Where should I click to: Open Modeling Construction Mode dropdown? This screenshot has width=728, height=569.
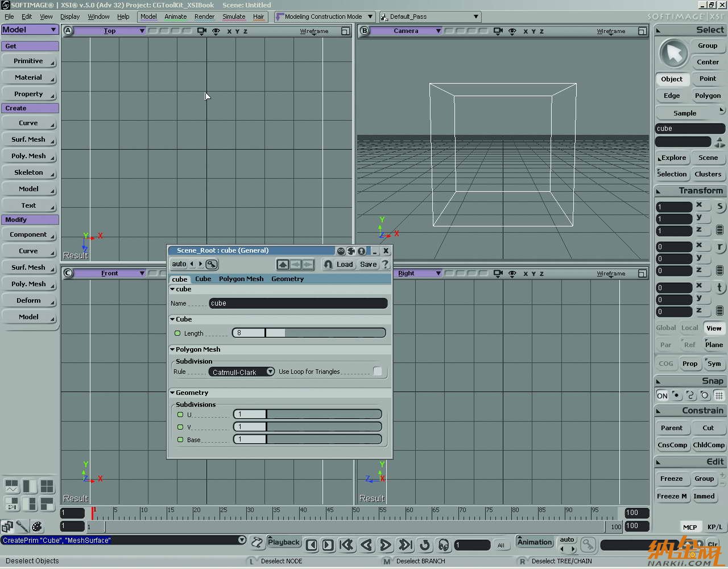[x=324, y=17]
